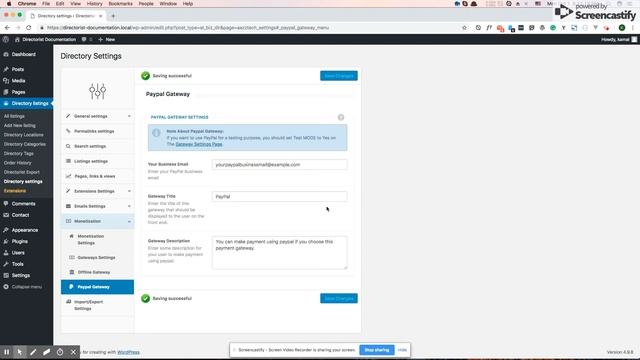
Task: Collapse the Monetization section chevron
Action: click(129, 222)
